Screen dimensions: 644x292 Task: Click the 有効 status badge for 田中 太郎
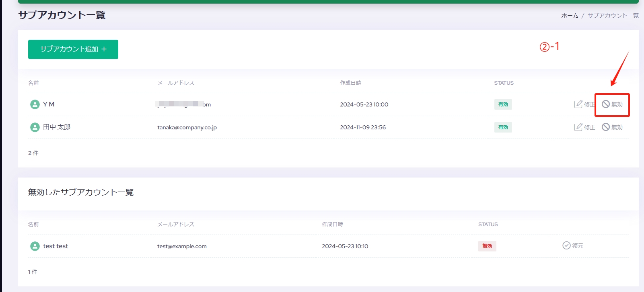(503, 127)
